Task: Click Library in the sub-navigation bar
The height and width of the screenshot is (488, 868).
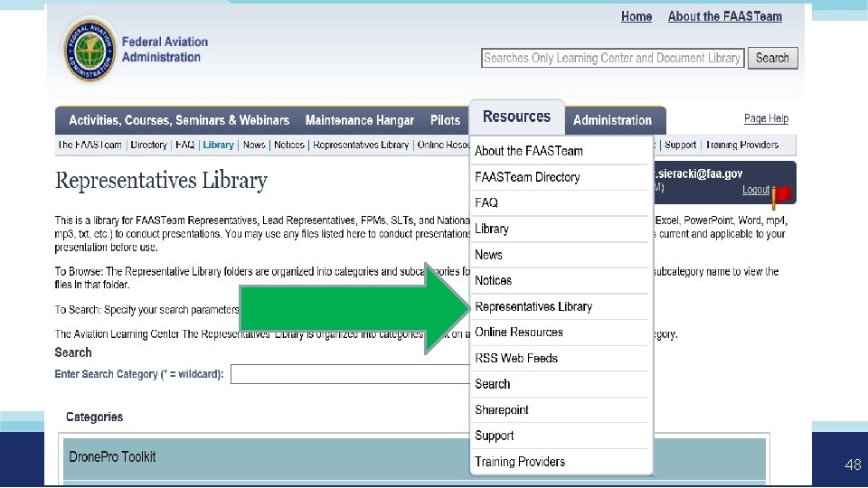Action: click(218, 145)
